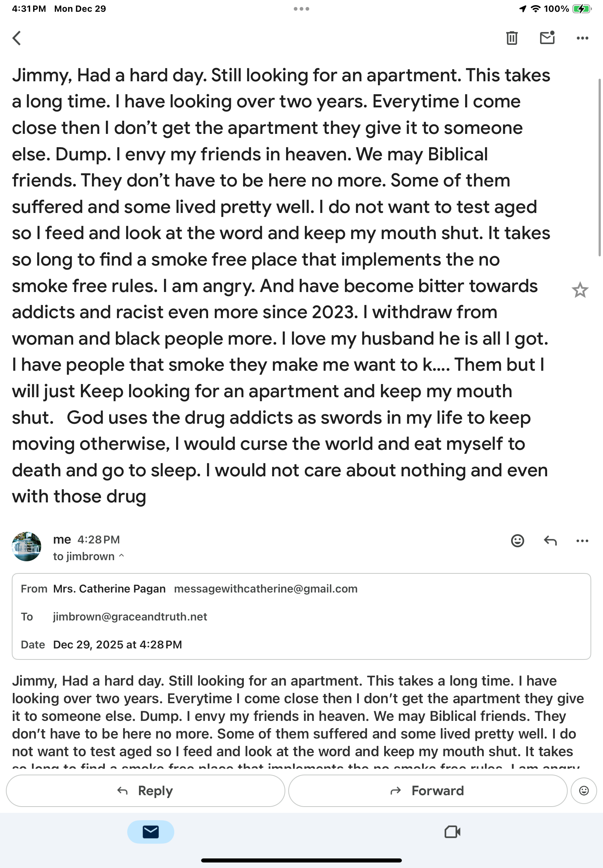603x868 pixels.
Task: Tap the messagewithcatherine@gmail.com sender address
Action: 265,589
